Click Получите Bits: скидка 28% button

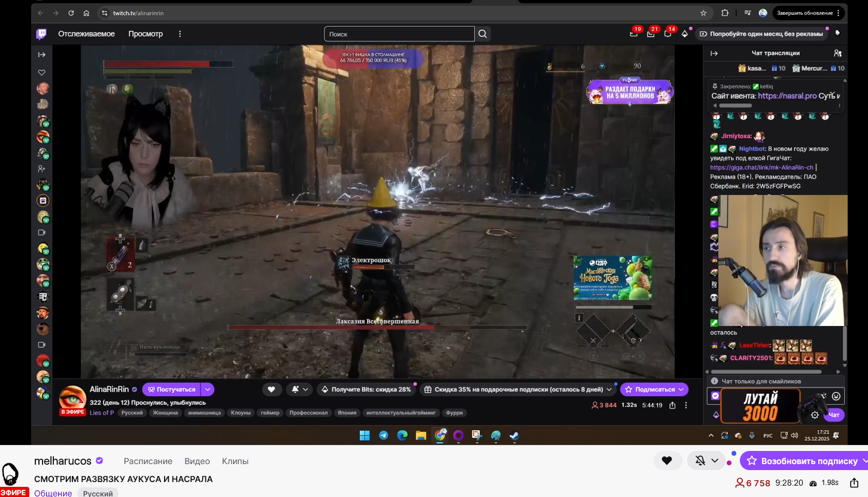coord(366,389)
